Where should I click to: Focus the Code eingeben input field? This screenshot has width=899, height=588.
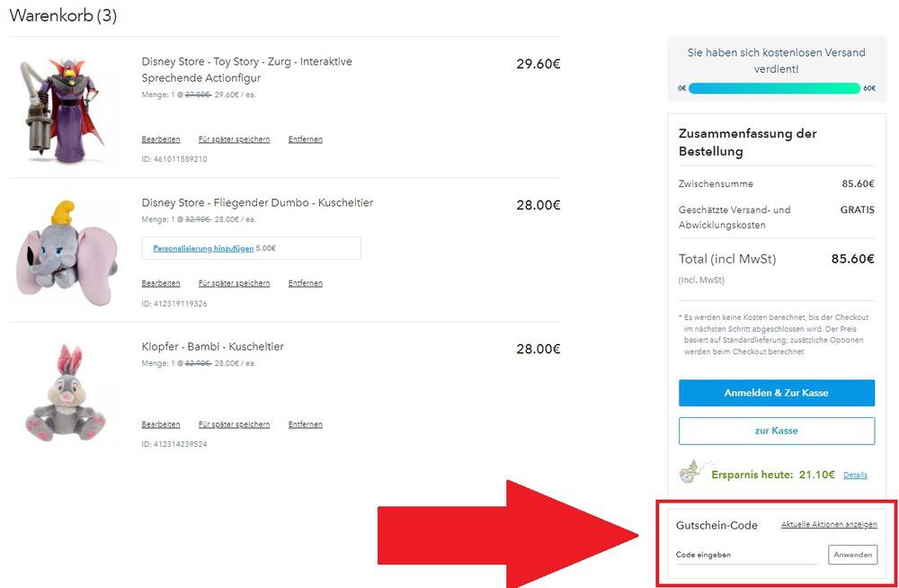click(x=746, y=555)
